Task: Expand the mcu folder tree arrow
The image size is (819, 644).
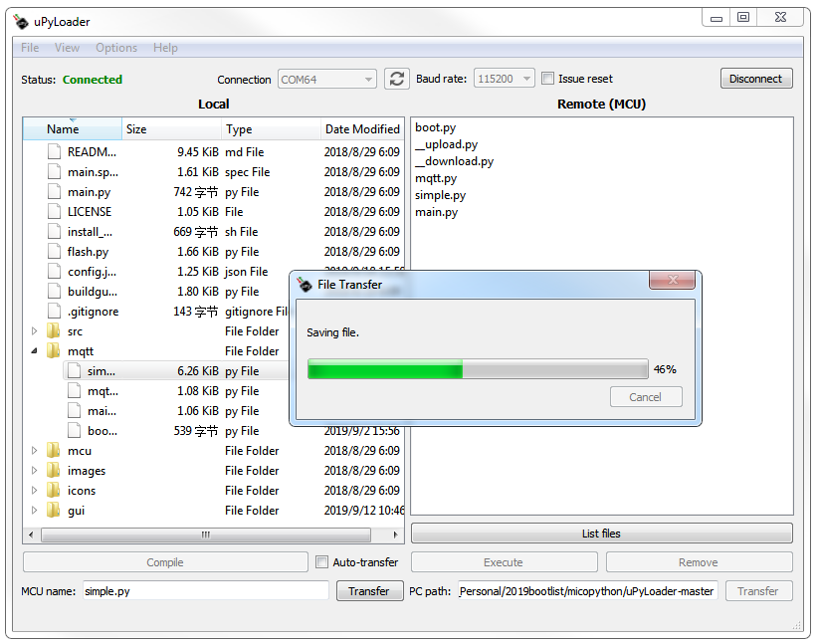Action: (35, 450)
